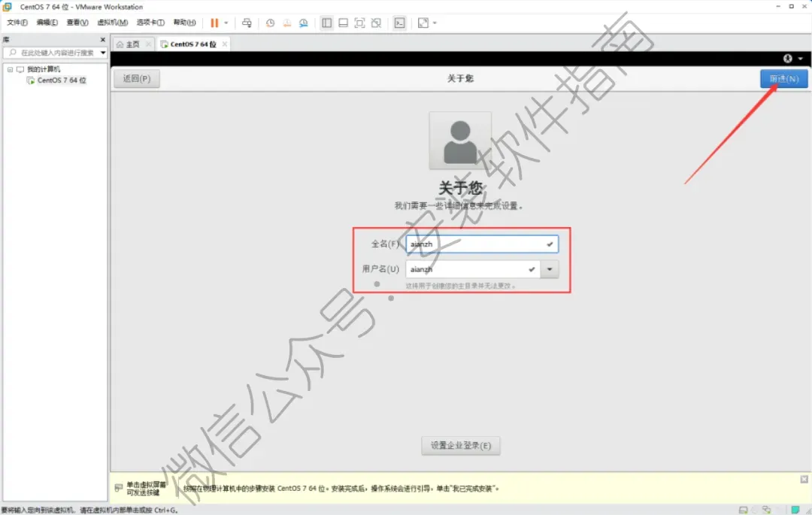Open the library search filter dropdown arrow

pos(102,53)
